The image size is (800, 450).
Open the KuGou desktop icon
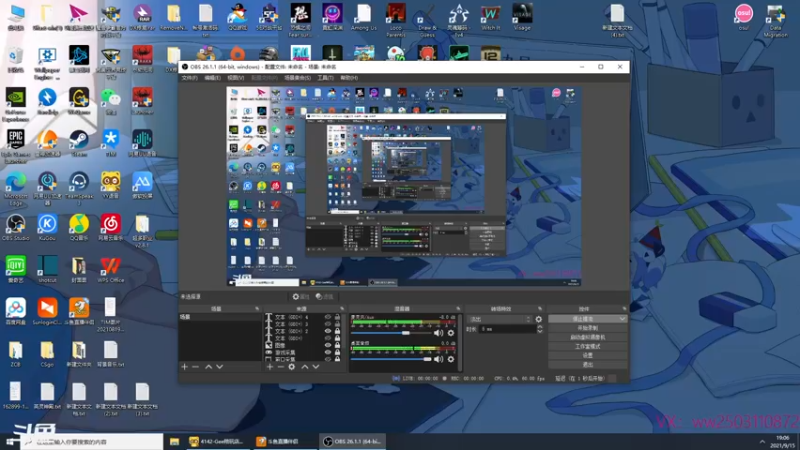pos(47,228)
